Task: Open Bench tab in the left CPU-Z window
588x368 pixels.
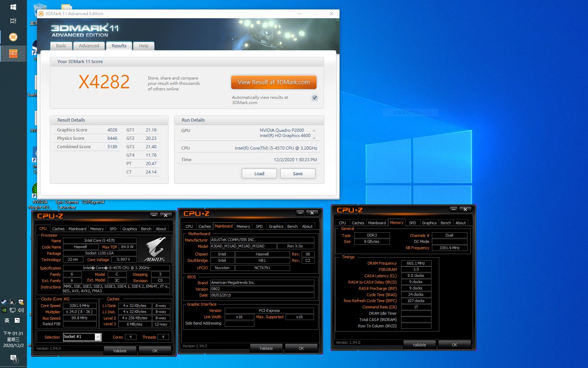Action: [146, 229]
